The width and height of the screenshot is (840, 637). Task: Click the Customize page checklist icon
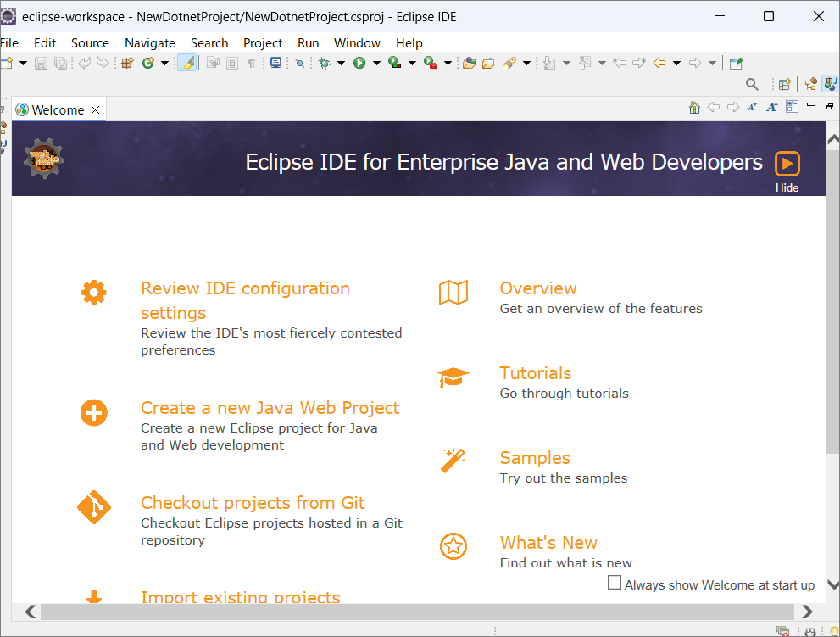pyautogui.click(x=792, y=107)
